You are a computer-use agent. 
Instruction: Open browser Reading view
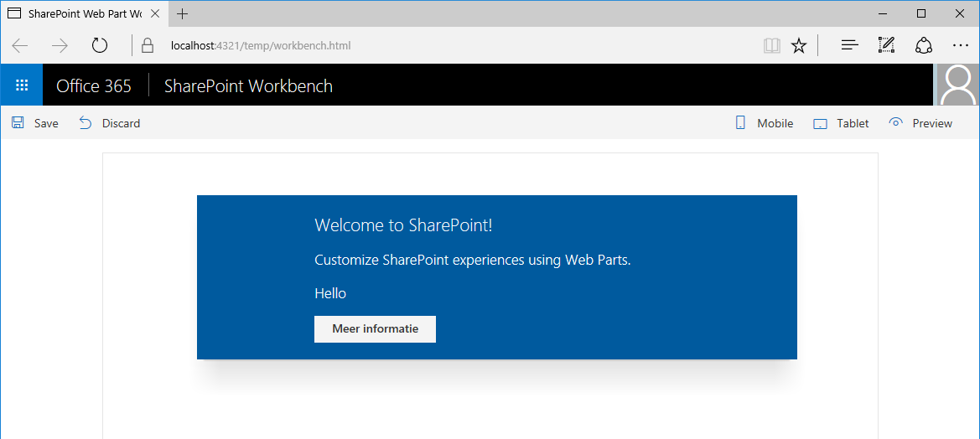coord(771,45)
